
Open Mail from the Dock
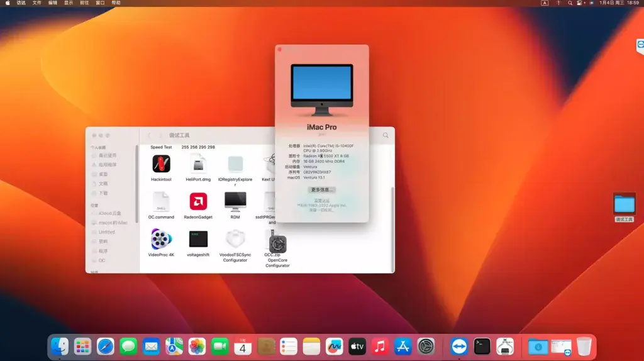[x=151, y=347]
